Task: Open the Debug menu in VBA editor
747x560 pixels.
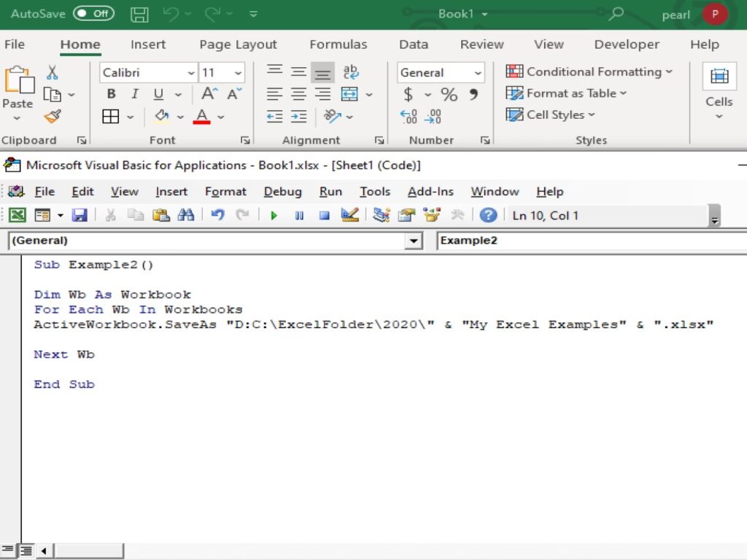Action: tap(282, 192)
